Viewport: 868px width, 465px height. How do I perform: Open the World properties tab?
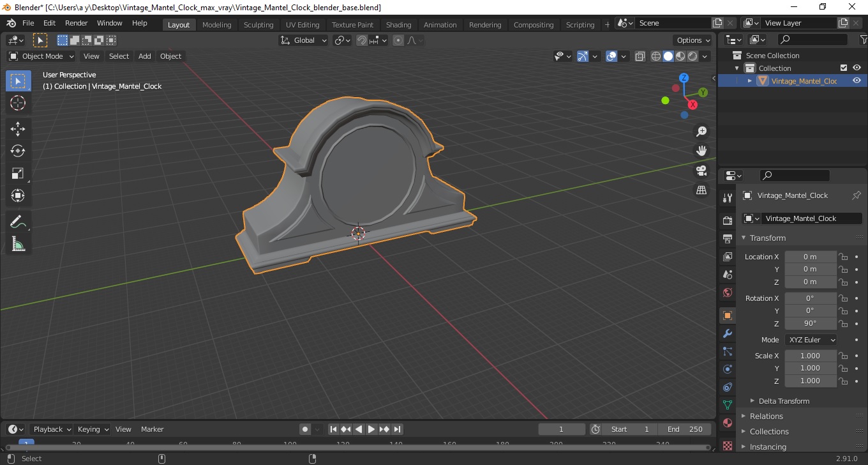coord(727,292)
